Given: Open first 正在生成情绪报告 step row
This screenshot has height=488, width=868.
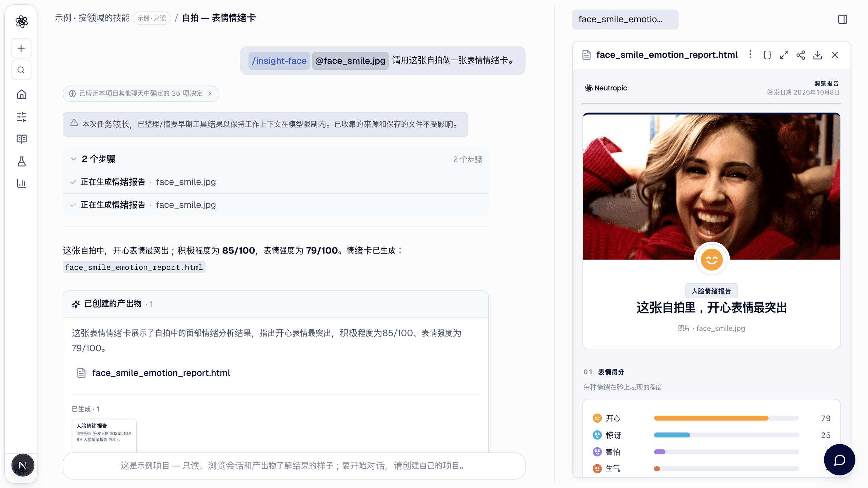Looking at the screenshot, I should pyautogui.click(x=276, y=182).
